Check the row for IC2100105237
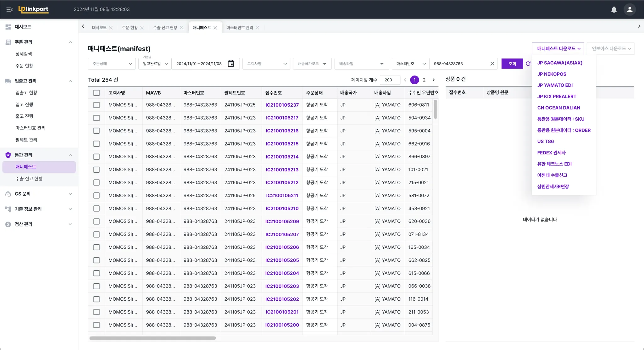Viewport: 644px width, 350px height. [97, 105]
